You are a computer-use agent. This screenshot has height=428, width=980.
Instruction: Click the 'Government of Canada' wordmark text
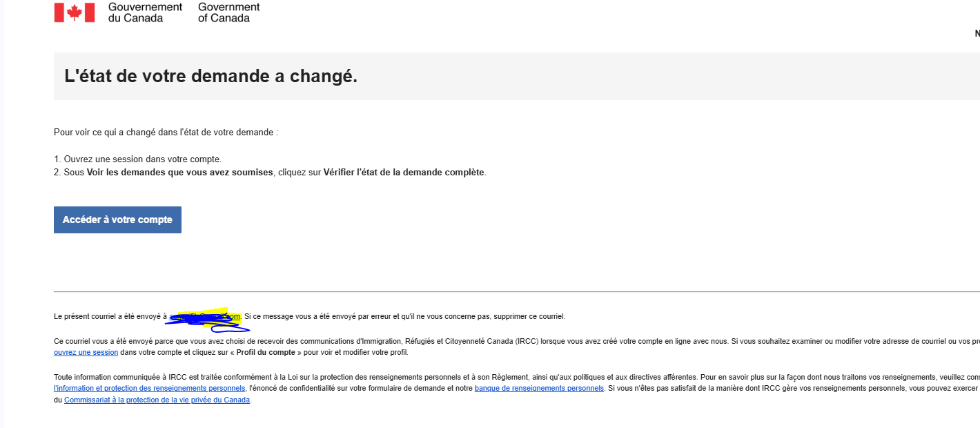click(x=229, y=12)
